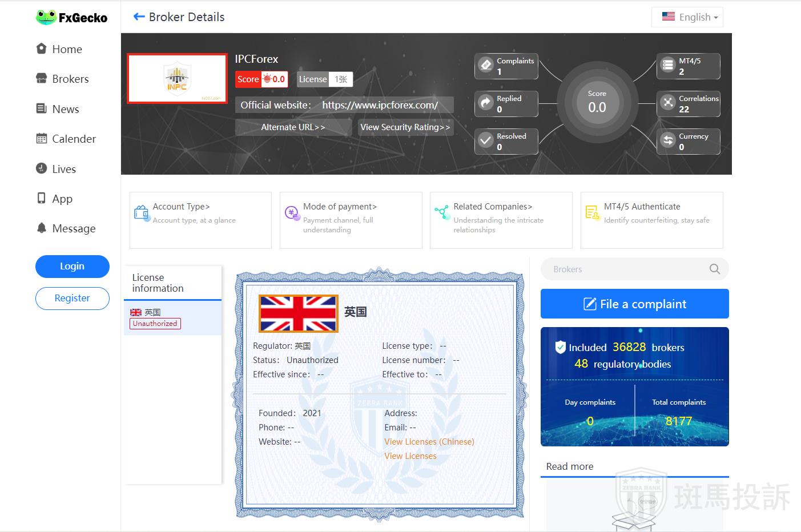Open Account Type card
Viewport: 801px width, 532px height.
[x=200, y=220]
